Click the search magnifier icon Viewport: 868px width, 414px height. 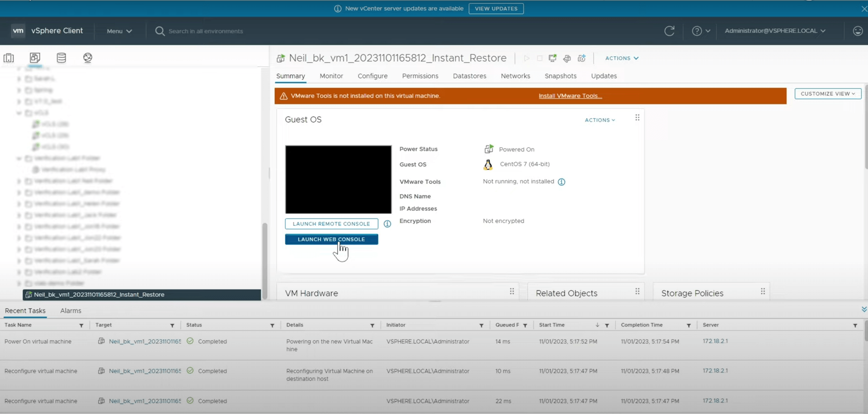[x=160, y=31]
